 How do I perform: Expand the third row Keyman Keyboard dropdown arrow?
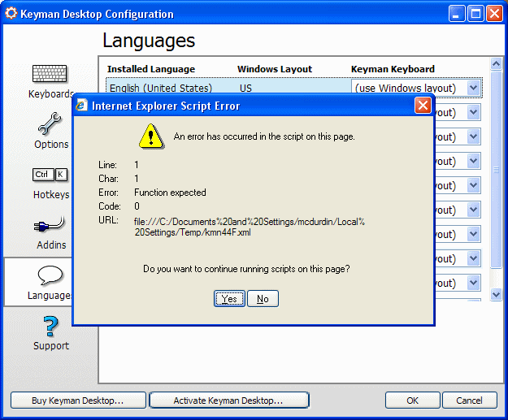(x=473, y=136)
